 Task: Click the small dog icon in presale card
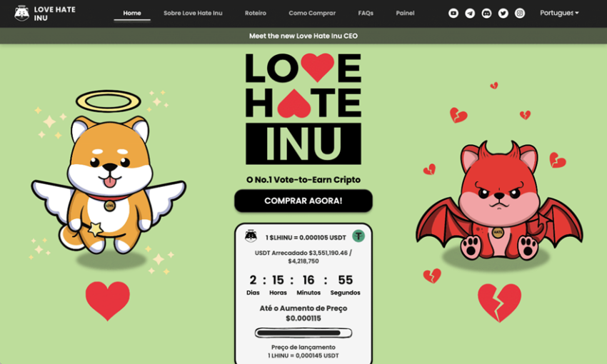coord(251,236)
